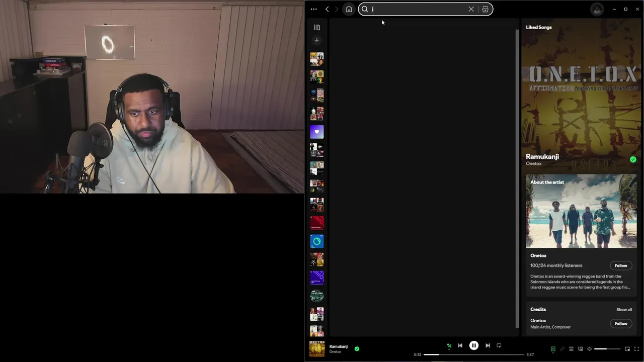This screenshot has height=362, width=644.
Task: Click Show all in Credits
Action: [x=624, y=310]
